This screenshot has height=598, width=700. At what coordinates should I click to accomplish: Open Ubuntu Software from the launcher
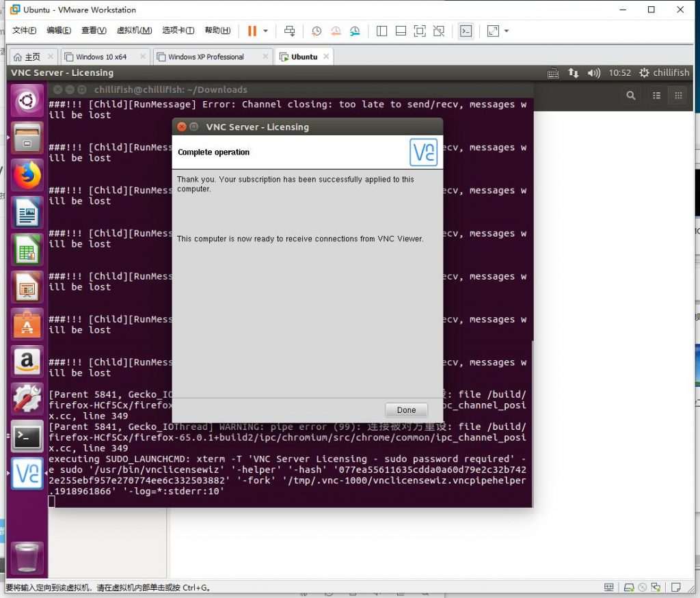click(x=27, y=325)
